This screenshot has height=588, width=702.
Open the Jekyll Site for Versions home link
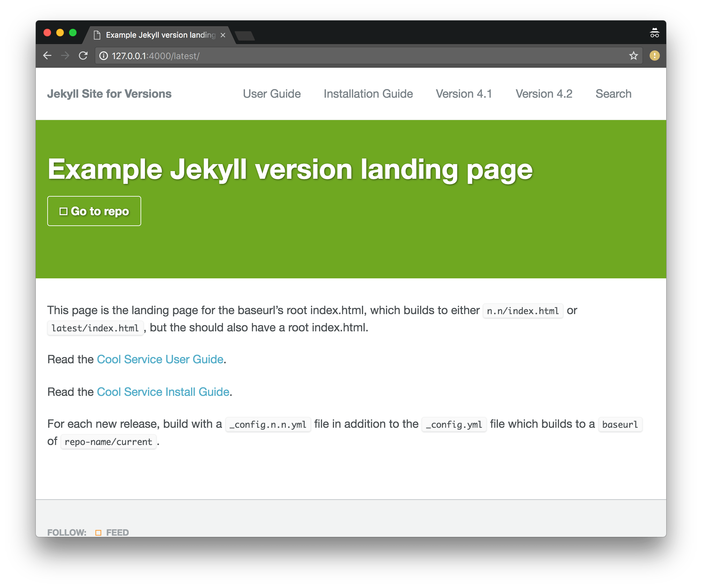point(109,94)
